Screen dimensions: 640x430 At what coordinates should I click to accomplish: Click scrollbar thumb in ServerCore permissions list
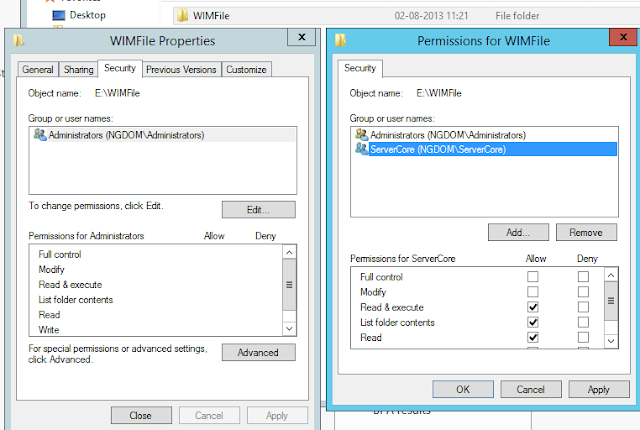coord(611,301)
